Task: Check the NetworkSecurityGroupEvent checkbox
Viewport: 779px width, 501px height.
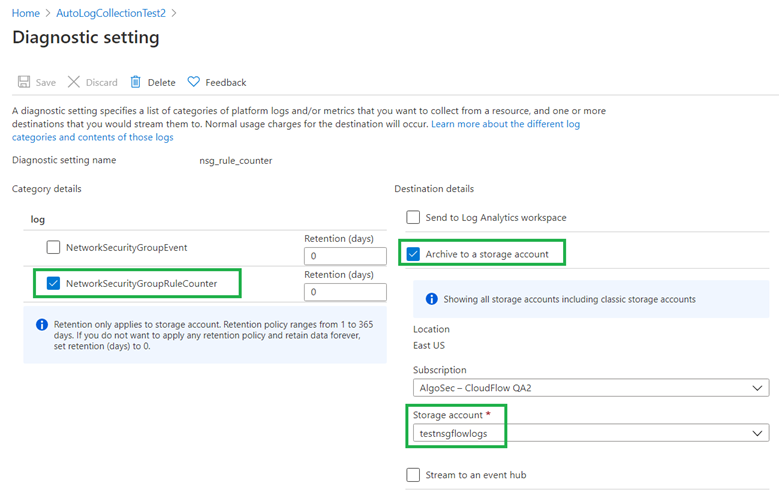Action: click(x=53, y=247)
